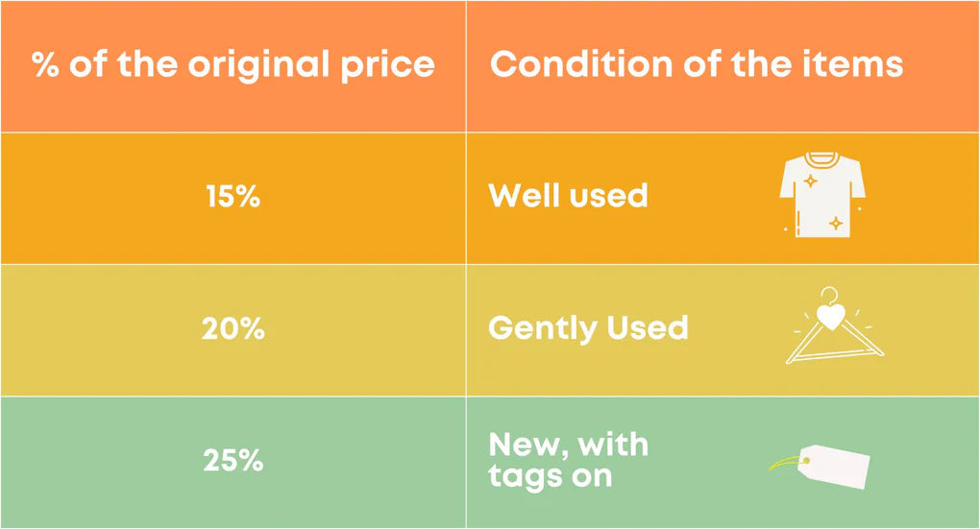980x529 pixels.
Task: Click the yellow string of the tag
Action: click(x=788, y=464)
